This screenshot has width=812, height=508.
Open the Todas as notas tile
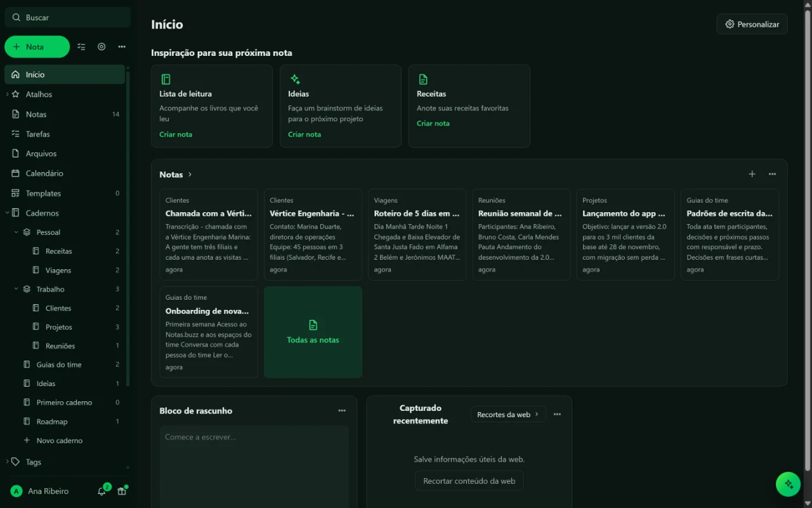click(x=313, y=332)
